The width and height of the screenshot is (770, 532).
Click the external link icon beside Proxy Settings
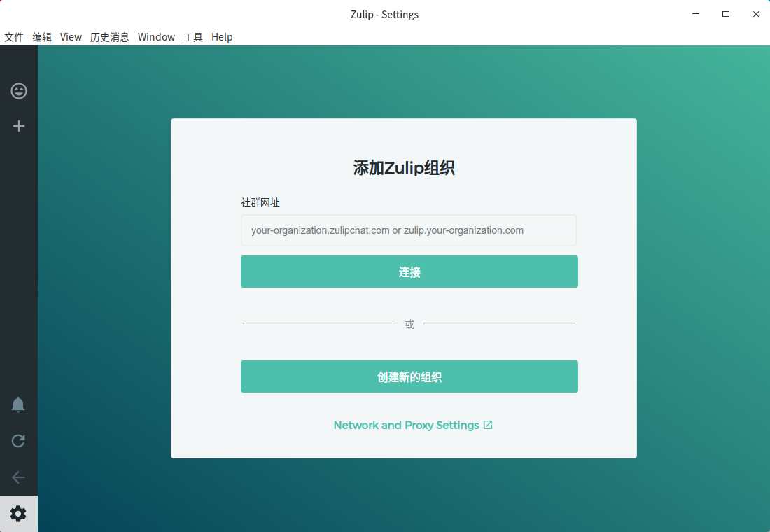tap(488, 425)
